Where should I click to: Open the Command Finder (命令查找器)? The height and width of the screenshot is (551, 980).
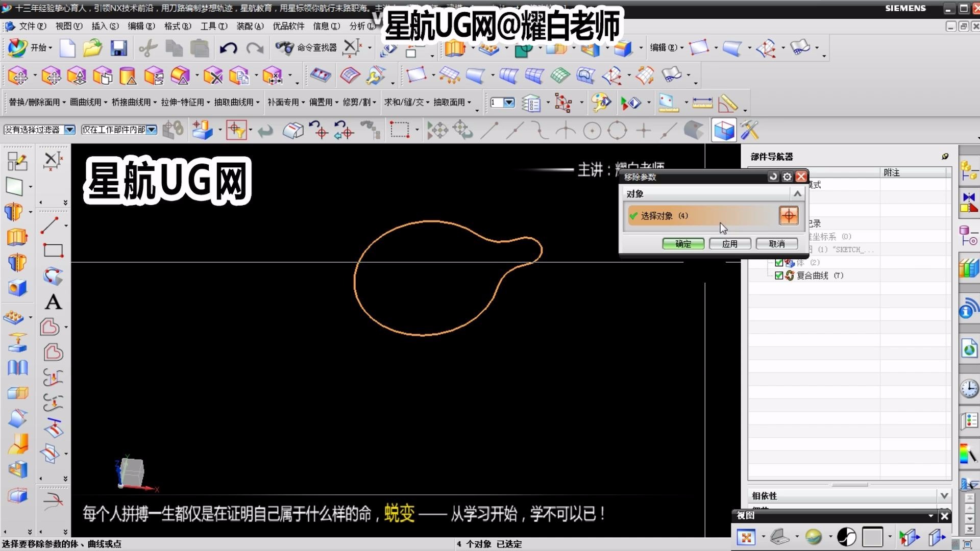306,48
